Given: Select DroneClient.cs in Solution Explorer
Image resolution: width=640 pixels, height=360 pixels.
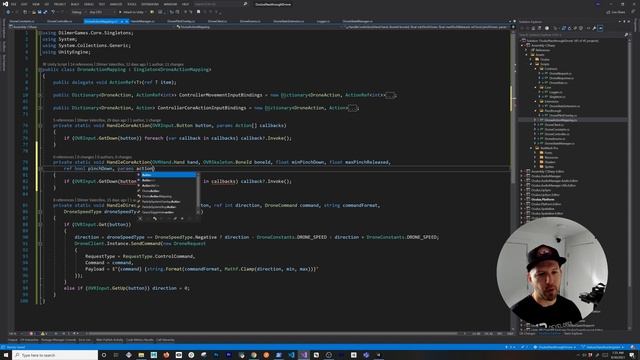Looking at the screenshot, I should [554, 124].
